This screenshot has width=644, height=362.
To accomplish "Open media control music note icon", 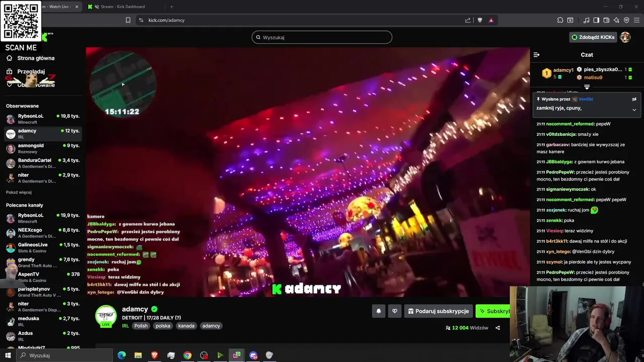I will [x=586, y=20].
